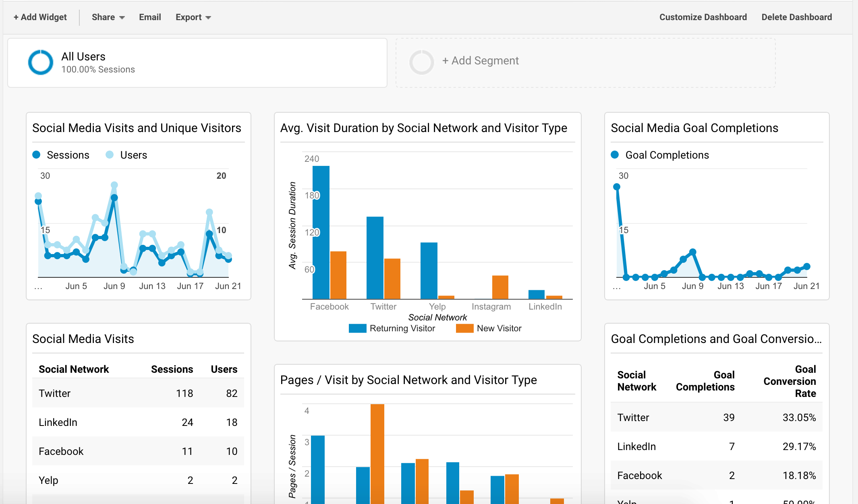Screen dimensions: 858x504
Task: Click the New Visitor orange legend swatch
Action: [464, 328]
